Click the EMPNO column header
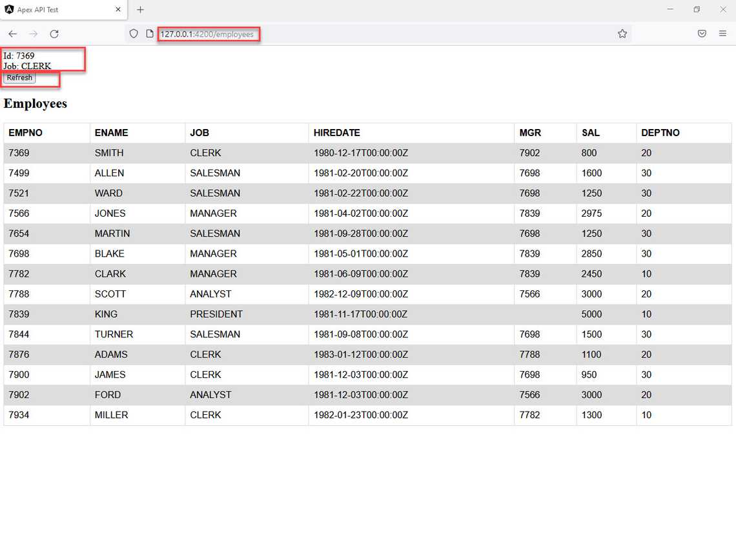The image size is (736, 560). pyautogui.click(x=26, y=133)
